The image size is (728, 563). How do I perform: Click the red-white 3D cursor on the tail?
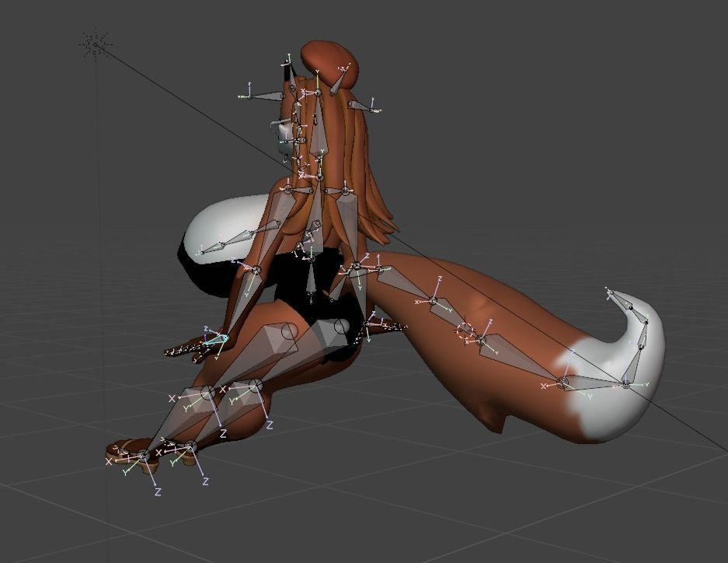coord(465,331)
